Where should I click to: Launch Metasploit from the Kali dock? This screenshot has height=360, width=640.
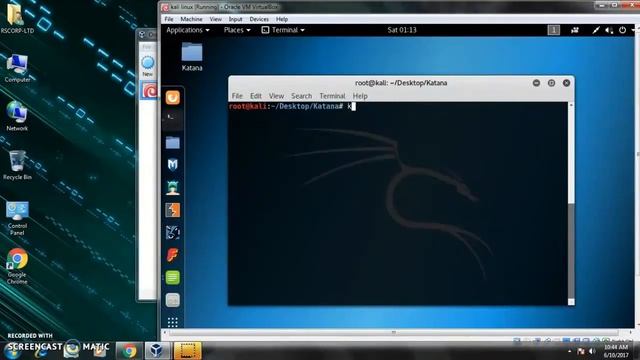tap(173, 164)
